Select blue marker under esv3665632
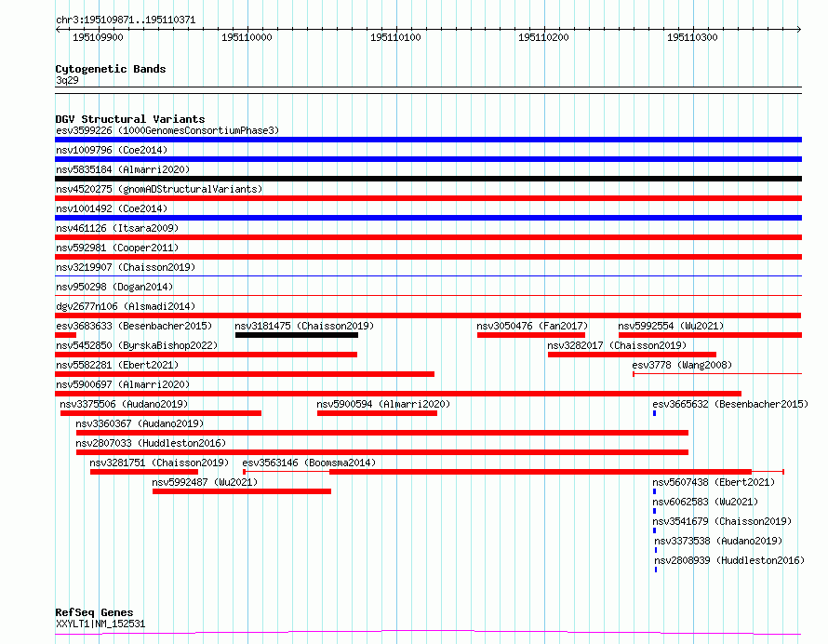The image size is (828, 644). coord(655,413)
